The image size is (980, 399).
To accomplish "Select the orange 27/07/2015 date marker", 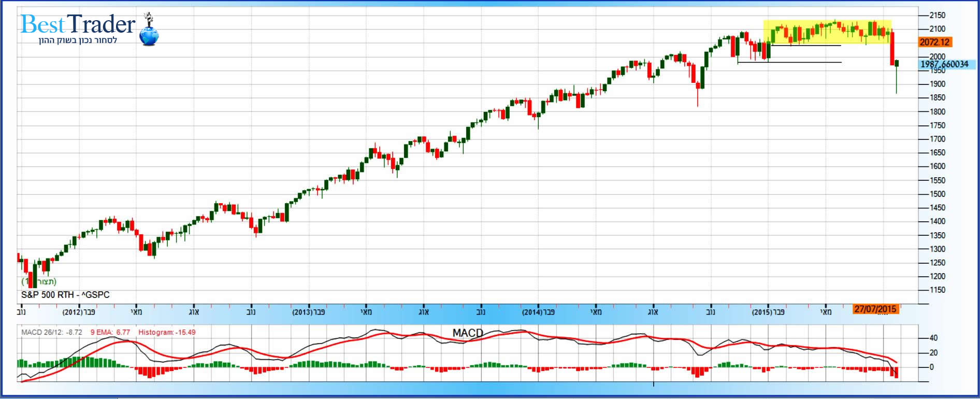I will click(875, 309).
